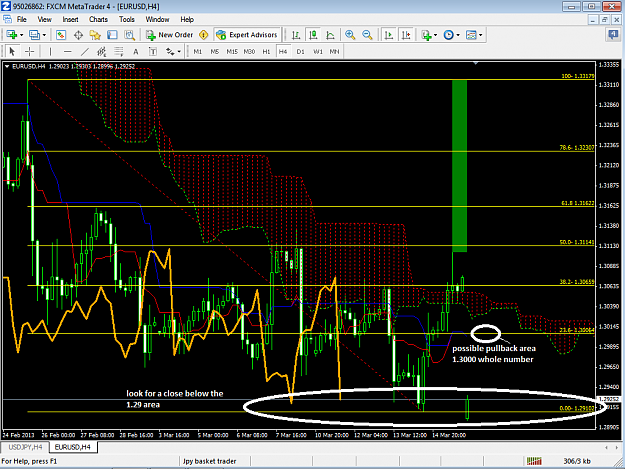Click the Periods clock icon

coord(448,35)
